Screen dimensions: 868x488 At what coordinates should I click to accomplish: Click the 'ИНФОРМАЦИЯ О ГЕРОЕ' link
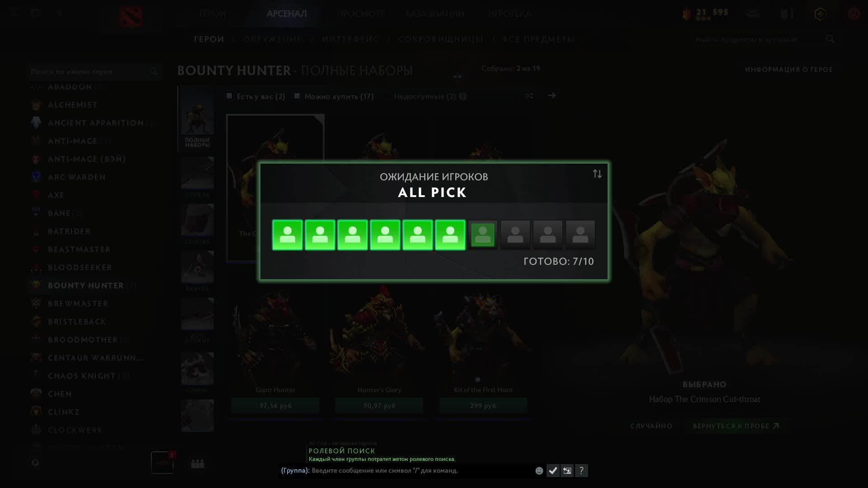(789, 70)
